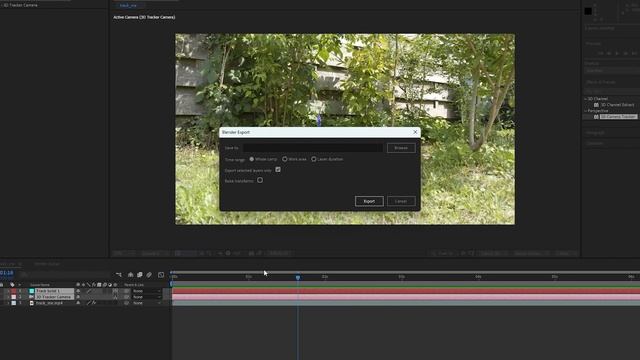The width and height of the screenshot is (640, 360).
Task: Enable the Bake transforms option
Action: point(260,180)
